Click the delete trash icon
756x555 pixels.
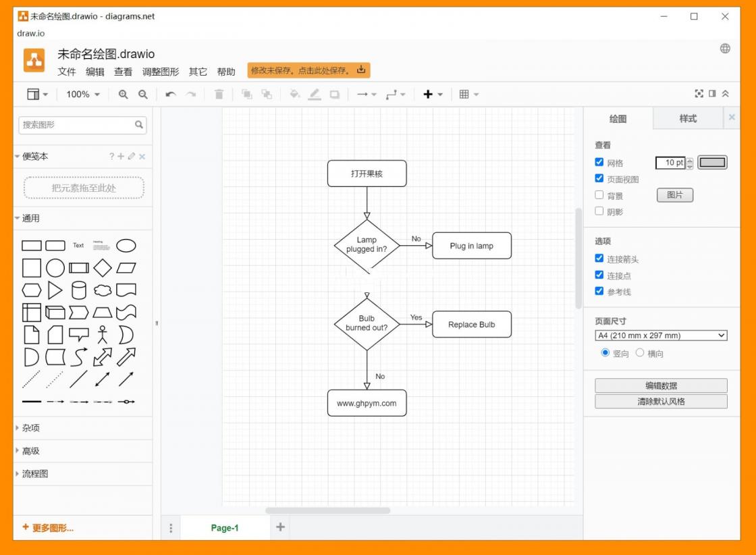pyautogui.click(x=219, y=95)
